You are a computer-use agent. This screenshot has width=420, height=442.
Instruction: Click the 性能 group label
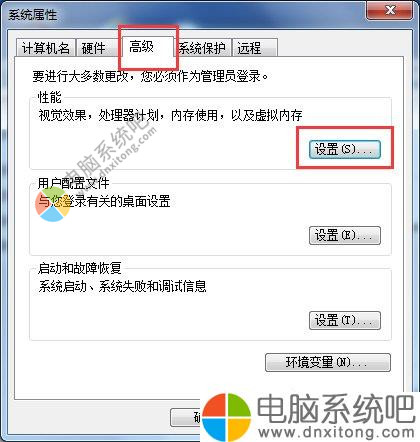pyautogui.click(x=50, y=97)
